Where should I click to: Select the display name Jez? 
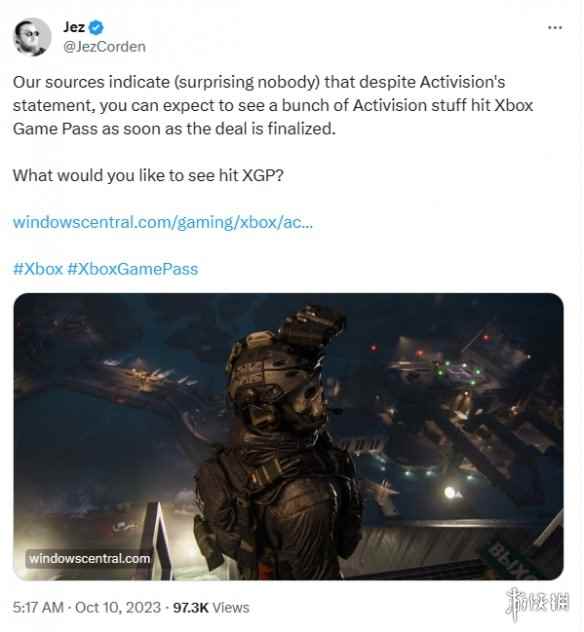click(x=74, y=27)
